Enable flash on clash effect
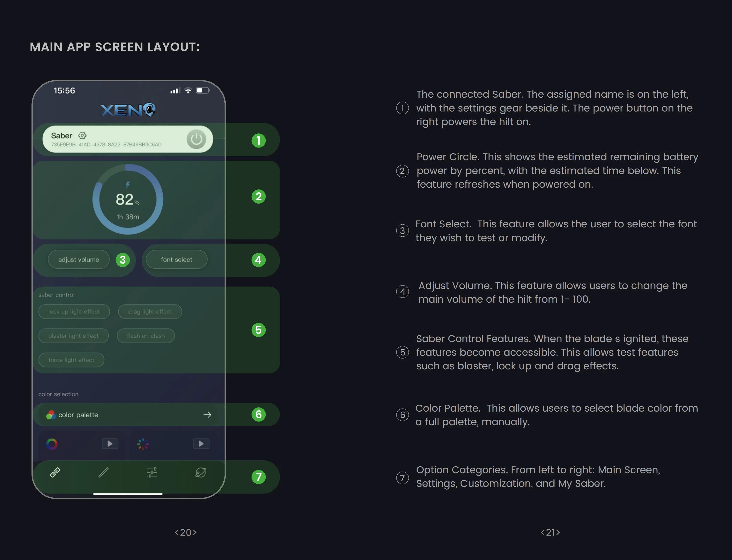732x560 pixels. (x=146, y=335)
